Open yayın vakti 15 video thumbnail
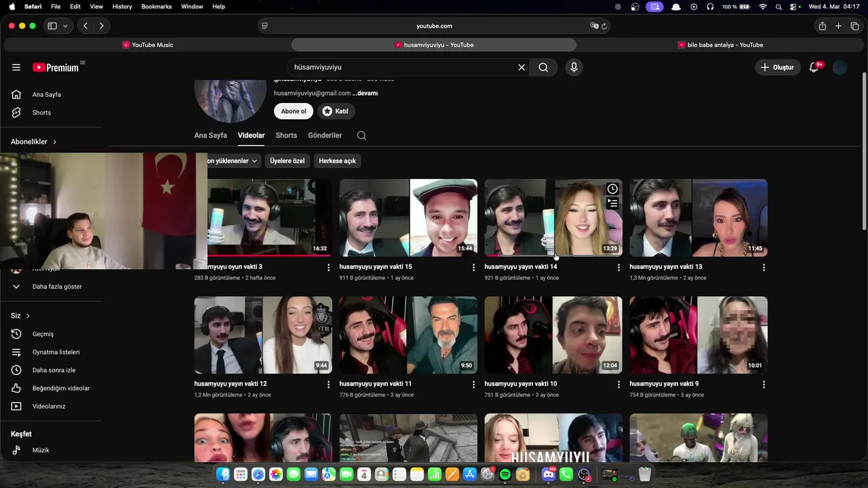Screen dimensions: 868x488 pyautogui.click(x=408, y=218)
